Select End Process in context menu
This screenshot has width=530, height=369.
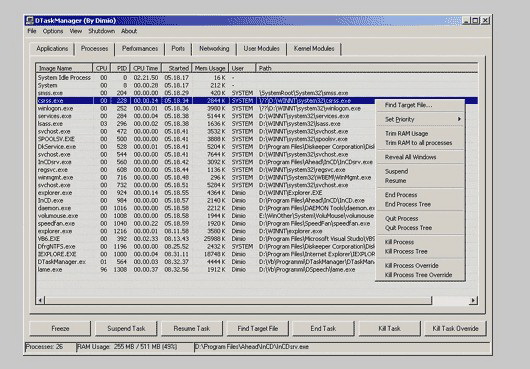click(420, 195)
